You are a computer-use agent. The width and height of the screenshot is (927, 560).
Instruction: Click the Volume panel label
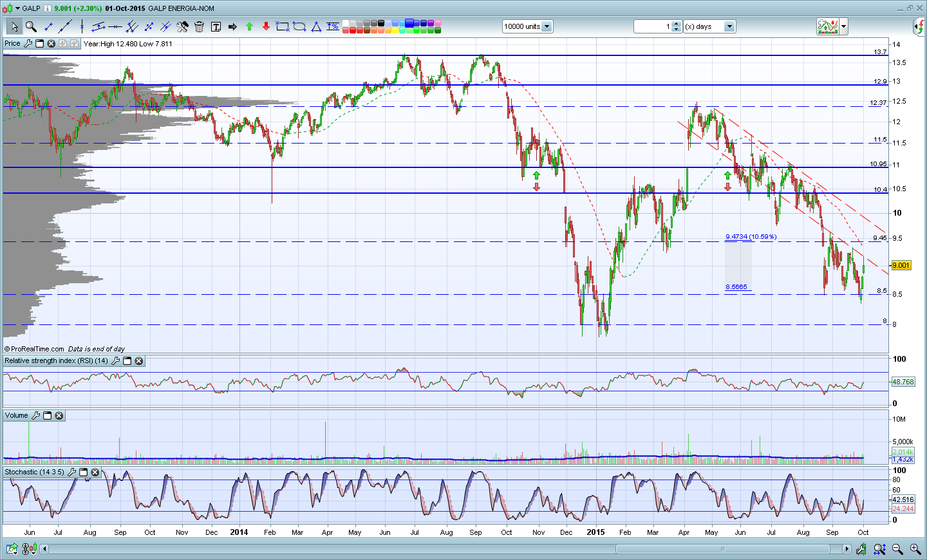coord(17,416)
